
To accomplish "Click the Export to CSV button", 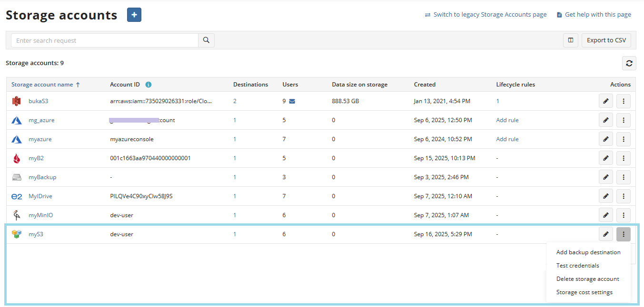I will [x=606, y=40].
